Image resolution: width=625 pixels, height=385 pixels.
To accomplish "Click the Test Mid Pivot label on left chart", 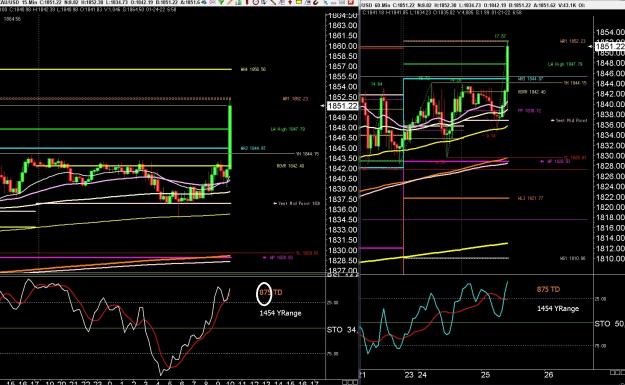I will [297, 203].
